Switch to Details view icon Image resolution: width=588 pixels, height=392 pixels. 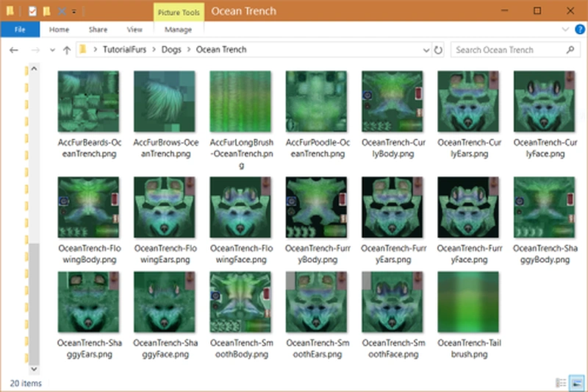pos(561,383)
